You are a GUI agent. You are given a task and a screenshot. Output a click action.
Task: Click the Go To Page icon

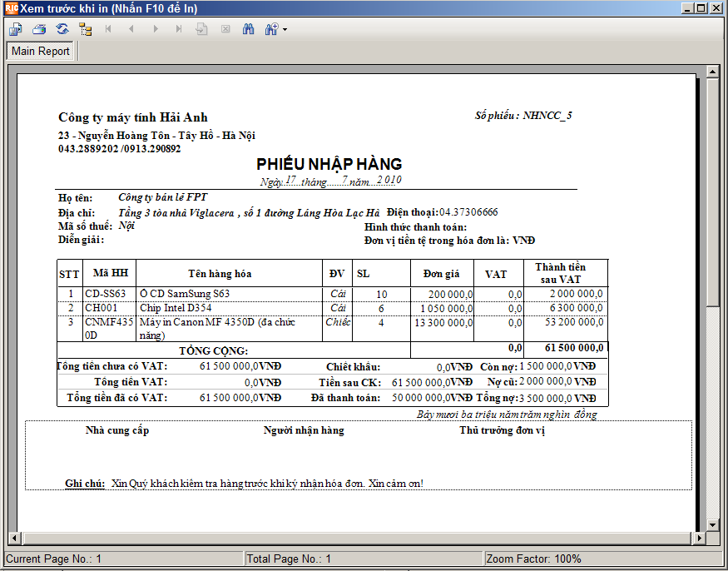click(x=201, y=29)
